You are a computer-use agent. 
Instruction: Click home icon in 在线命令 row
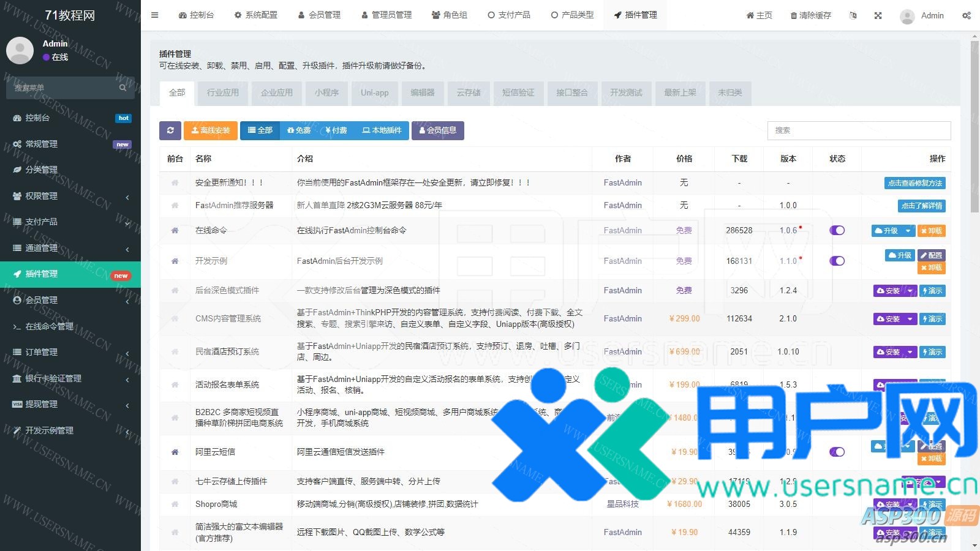pos(175,231)
